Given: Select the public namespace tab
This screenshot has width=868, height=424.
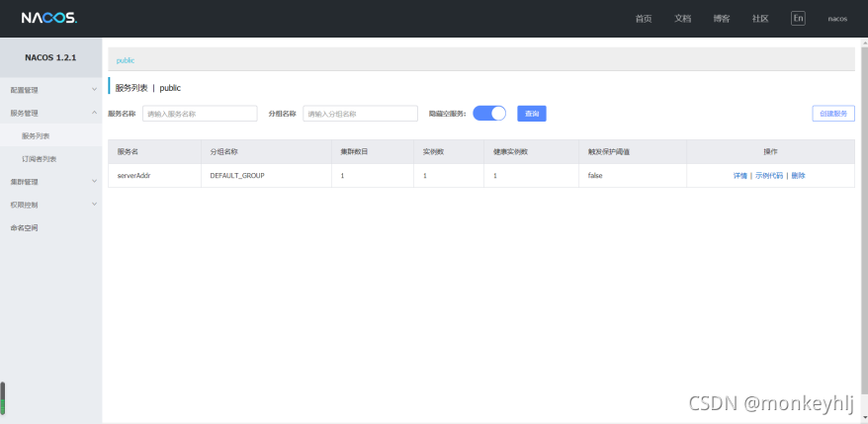Looking at the screenshot, I should point(126,60).
